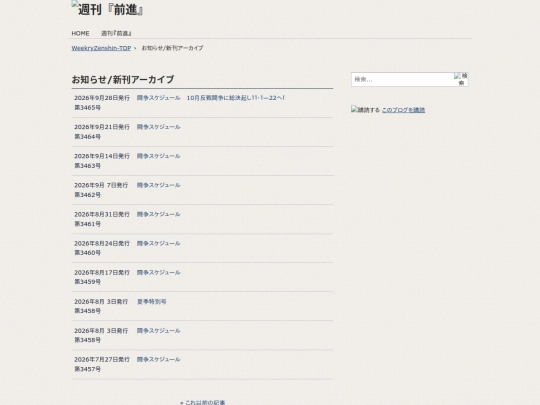
Task: Select the 2026年7月27日発行 date text
Action: [x=102, y=360]
